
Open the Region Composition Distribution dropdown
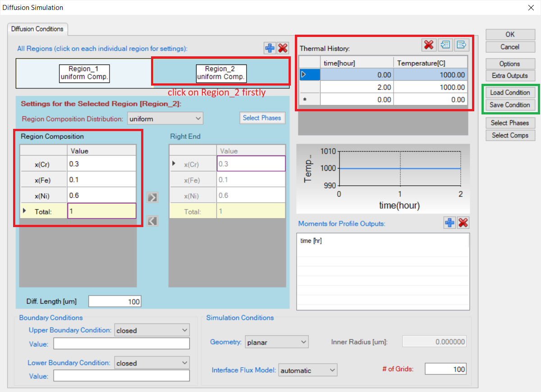tap(165, 119)
